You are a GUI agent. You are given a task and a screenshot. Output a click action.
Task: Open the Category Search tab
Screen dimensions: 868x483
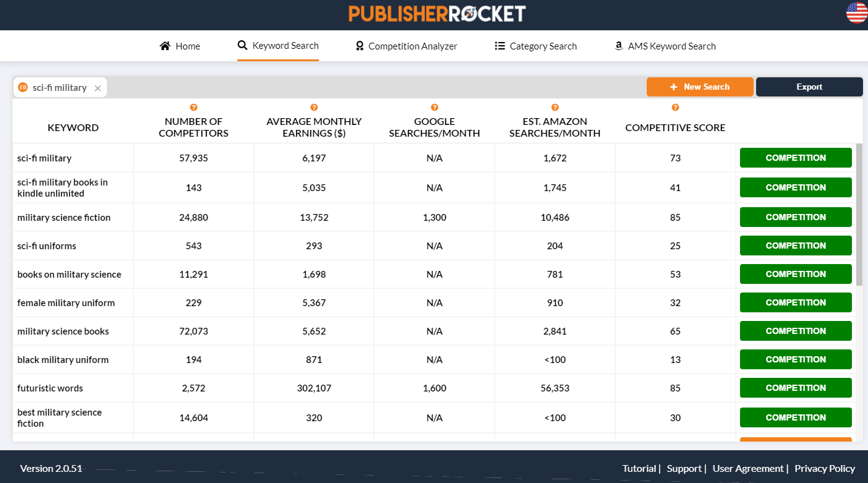pos(536,46)
